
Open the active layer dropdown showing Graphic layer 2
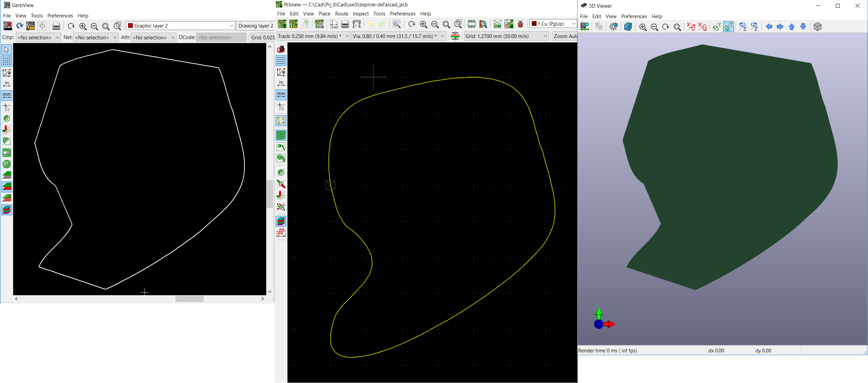click(232, 25)
